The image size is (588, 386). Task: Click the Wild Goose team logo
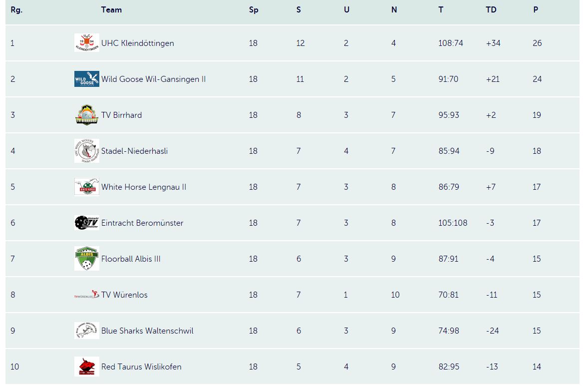click(x=87, y=79)
